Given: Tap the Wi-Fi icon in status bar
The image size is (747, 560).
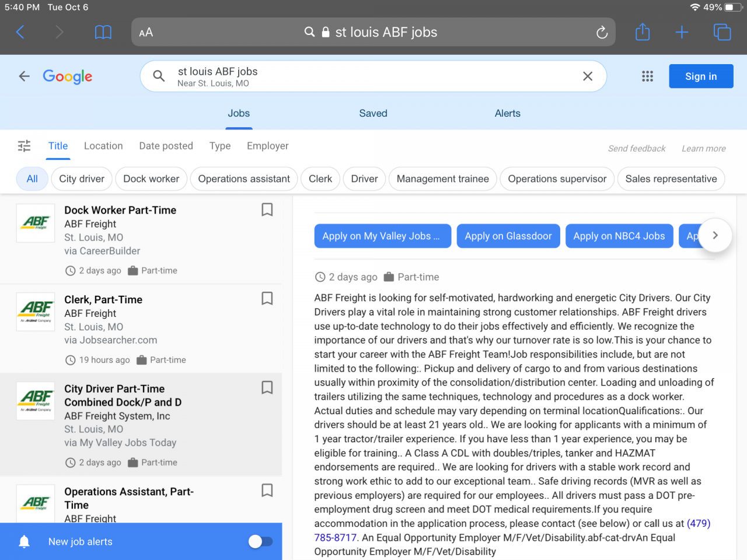Looking at the screenshot, I should (x=695, y=7).
